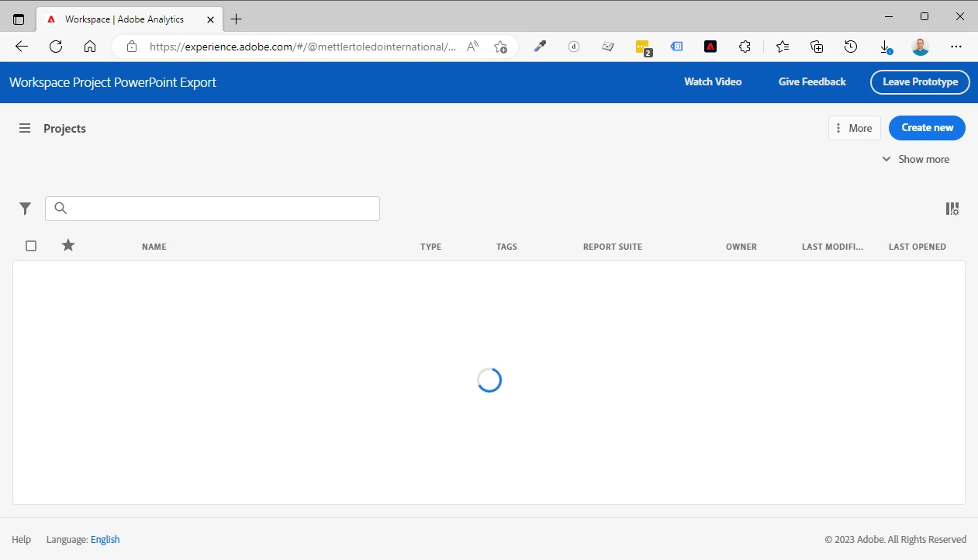Sort by the OWNER column header
The height and width of the screenshot is (560, 978).
point(741,247)
